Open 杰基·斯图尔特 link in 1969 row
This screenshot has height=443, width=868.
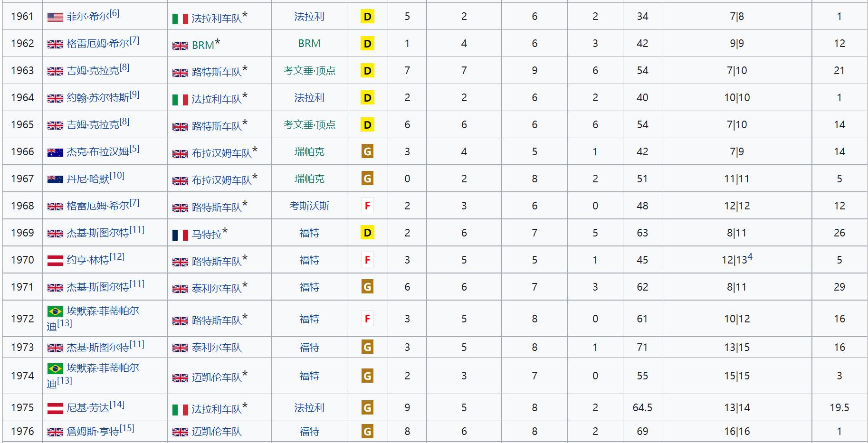[x=98, y=233]
